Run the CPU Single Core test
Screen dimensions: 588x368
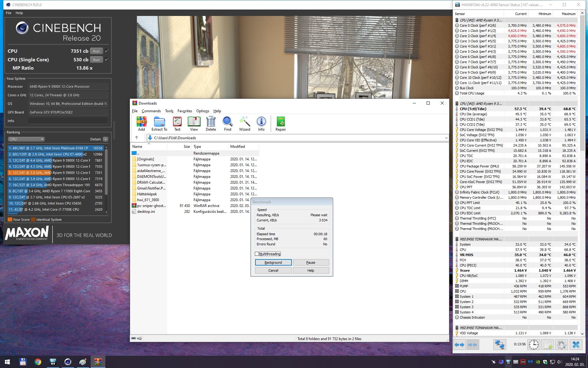[96, 59]
